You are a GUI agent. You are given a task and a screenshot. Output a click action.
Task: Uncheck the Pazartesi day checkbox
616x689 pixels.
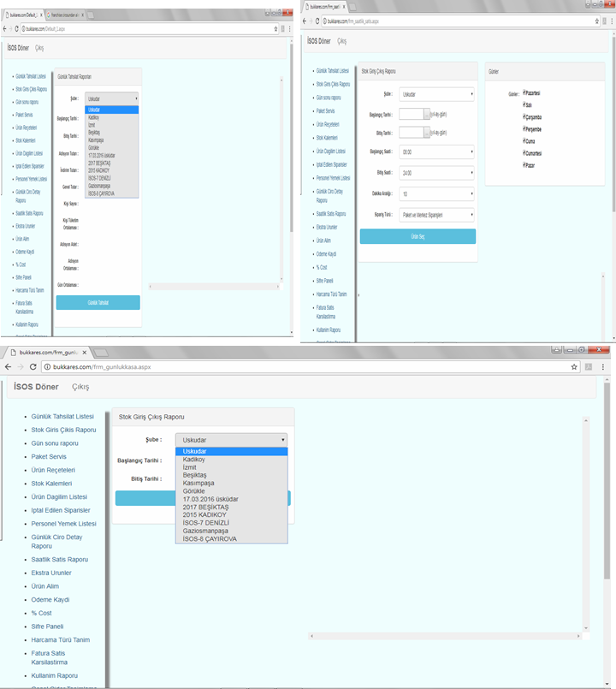524,93
